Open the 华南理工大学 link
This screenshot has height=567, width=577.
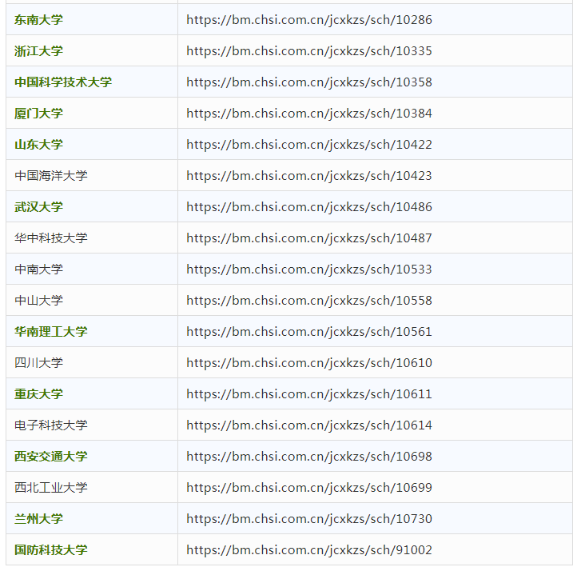point(51,332)
